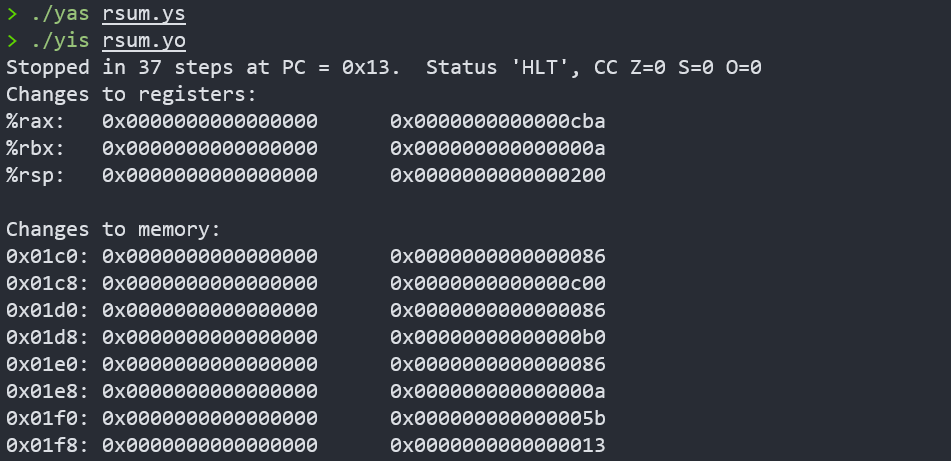Click the 'Changes to registers:' heading

click(131, 95)
